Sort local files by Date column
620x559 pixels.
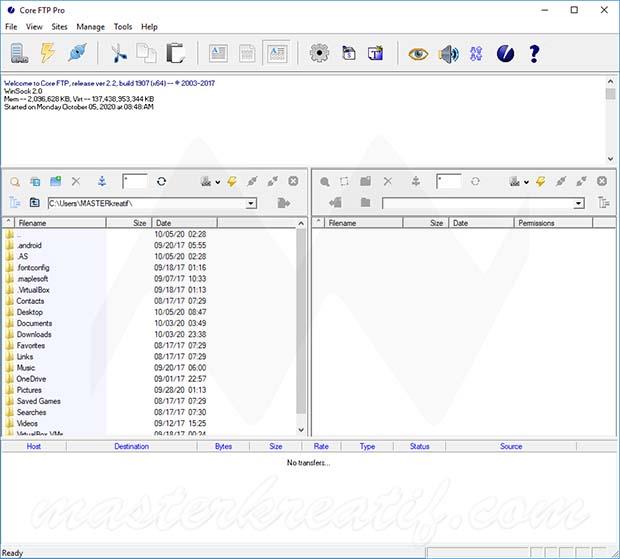(x=185, y=223)
